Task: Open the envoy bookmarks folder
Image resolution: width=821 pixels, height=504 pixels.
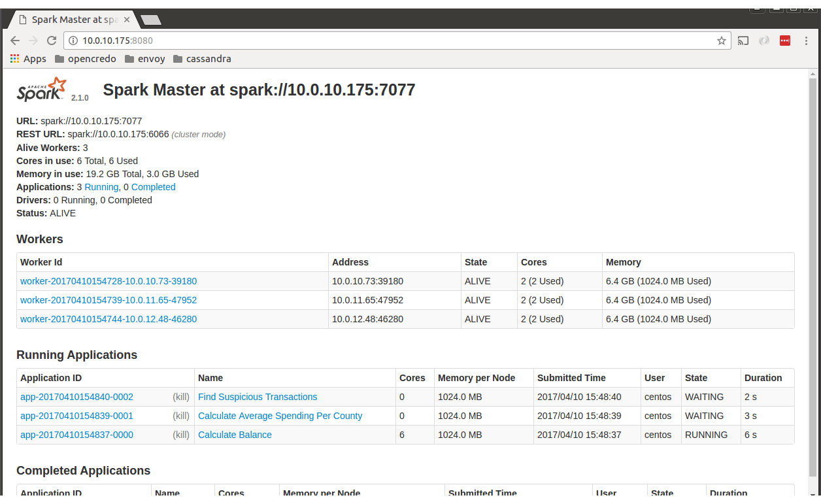Action: point(145,59)
